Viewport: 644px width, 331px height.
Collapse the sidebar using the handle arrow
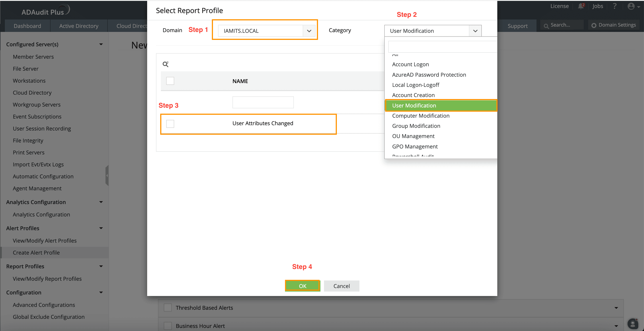(107, 175)
